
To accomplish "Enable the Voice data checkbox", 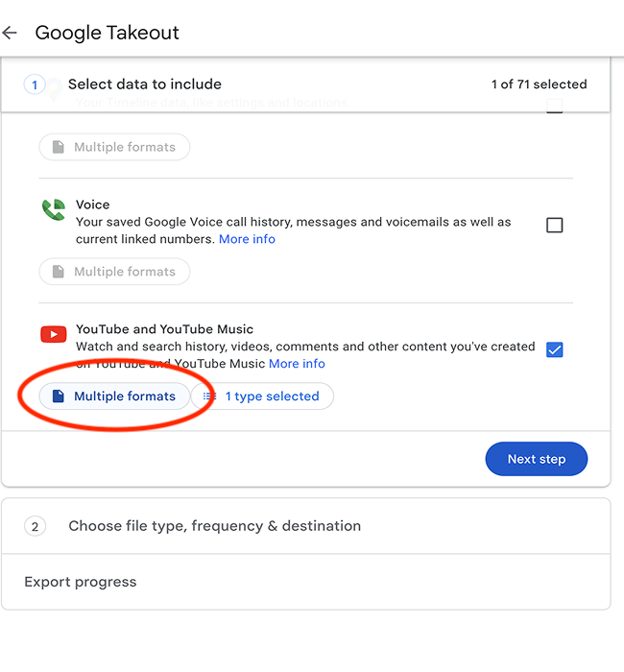I will 554,226.
